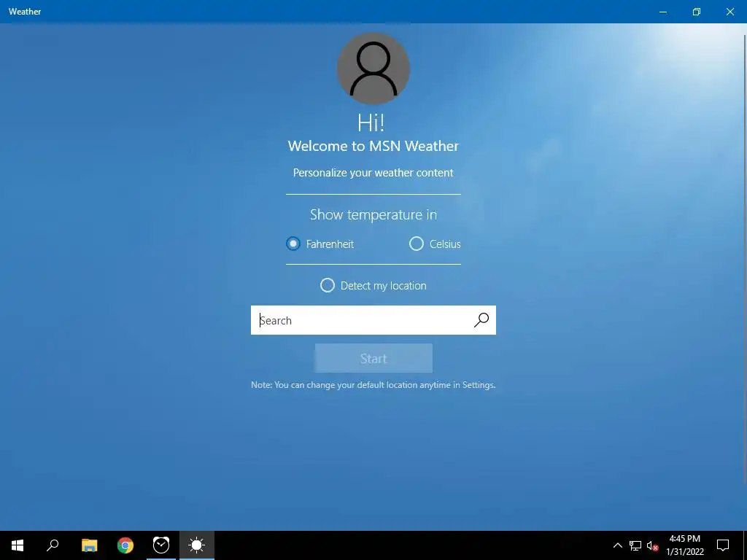
Task: Open the Alarms & Clock taskbar app
Action: [x=161, y=545]
